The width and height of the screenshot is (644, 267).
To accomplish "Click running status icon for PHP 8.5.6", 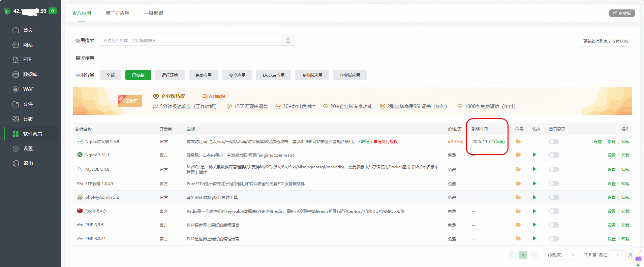I will pyautogui.click(x=534, y=225).
